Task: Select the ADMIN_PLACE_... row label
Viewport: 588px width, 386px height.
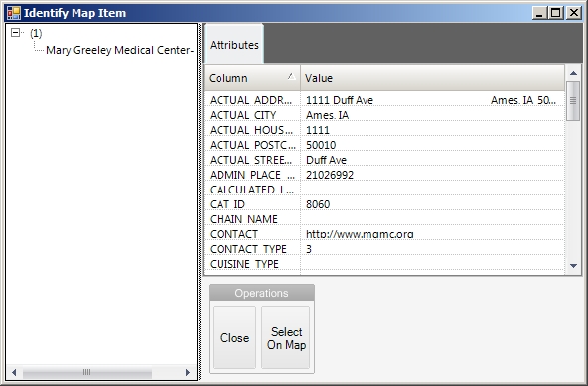Action: (252, 175)
